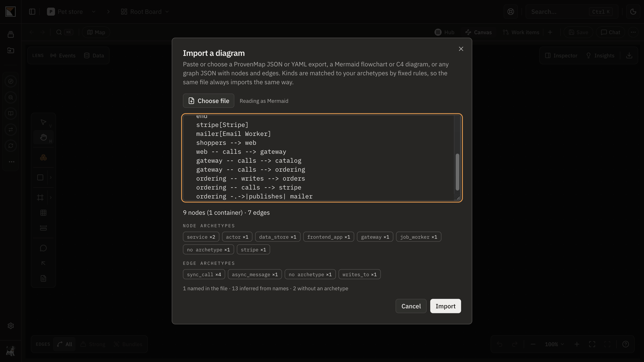The height and width of the screenshot is (362, 644).
Task: Toggle the Data lens
Action: [94, 55]
